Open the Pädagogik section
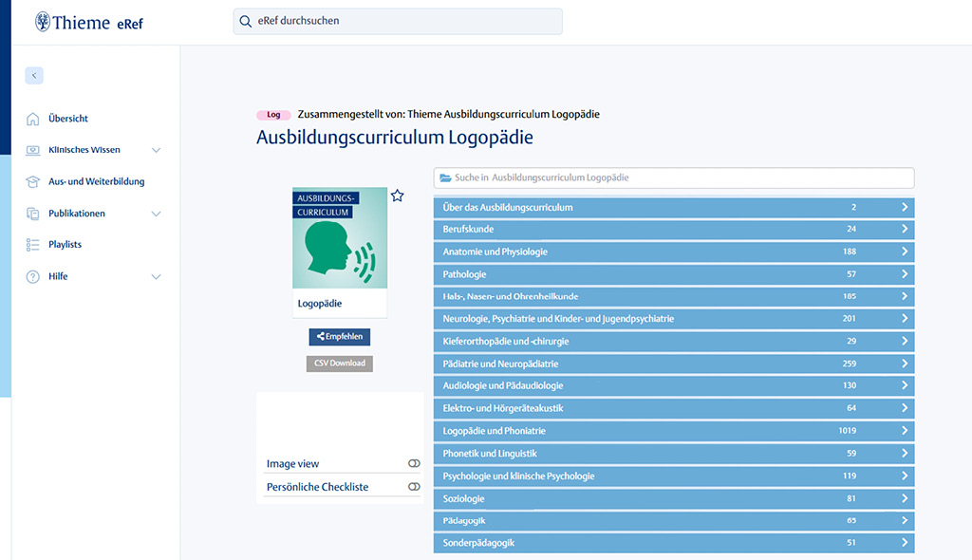Screen dimensions: 972x560 [x=674, y=520]
